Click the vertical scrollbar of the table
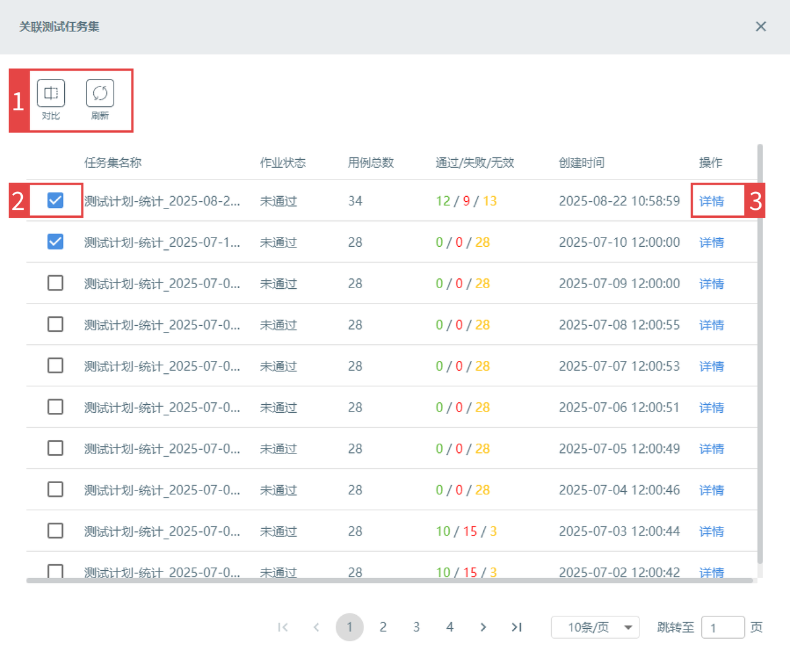The height and width of the screenshot is (672, 790). [x=760, y=352]
